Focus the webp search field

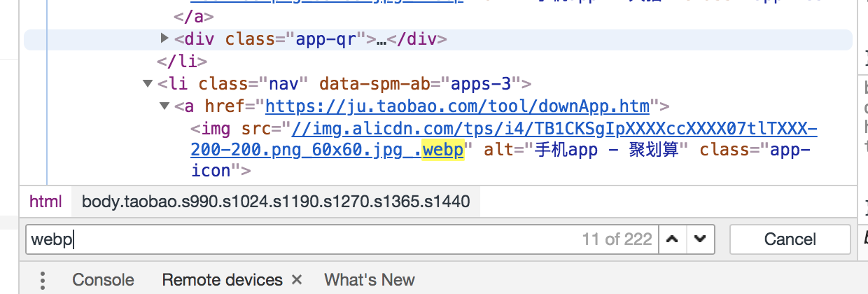pyautogui.click(x=301, y=239)
